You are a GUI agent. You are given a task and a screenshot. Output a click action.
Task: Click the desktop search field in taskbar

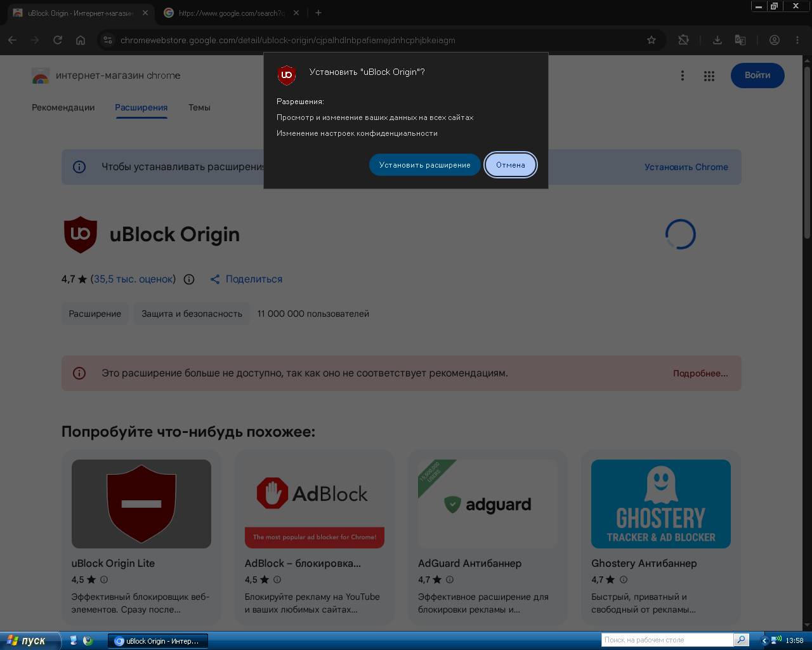[x=667, y=640]
